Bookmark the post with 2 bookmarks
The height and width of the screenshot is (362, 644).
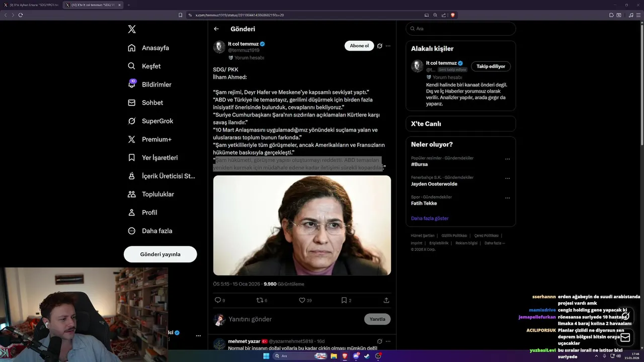click(344, 300)
